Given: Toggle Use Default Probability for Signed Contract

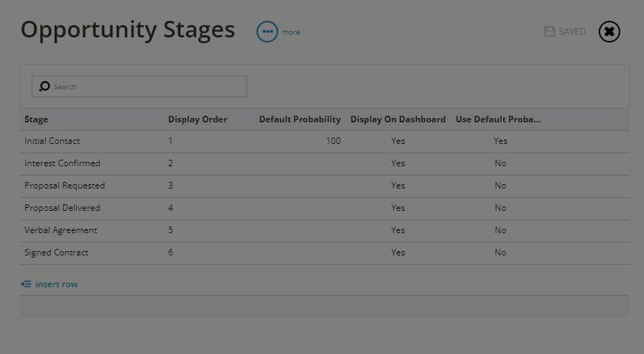Looking at the screenshot, I should [500, 253].
